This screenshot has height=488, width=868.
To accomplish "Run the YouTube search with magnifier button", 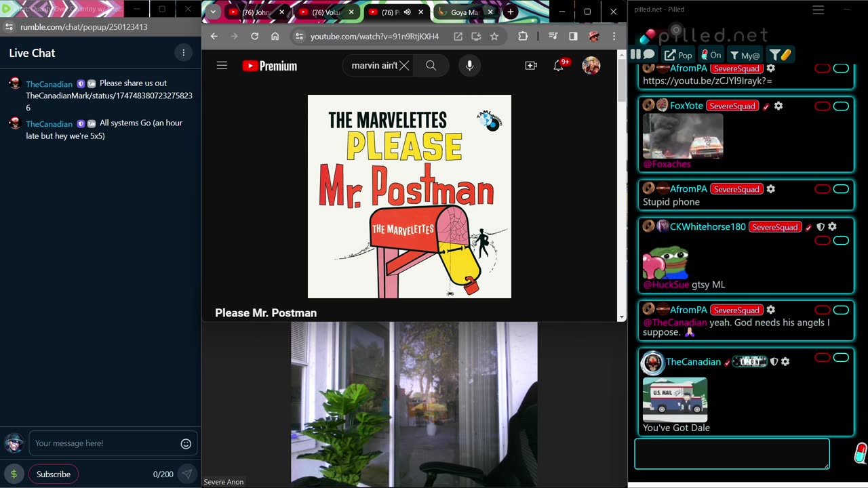I will 431,66.
